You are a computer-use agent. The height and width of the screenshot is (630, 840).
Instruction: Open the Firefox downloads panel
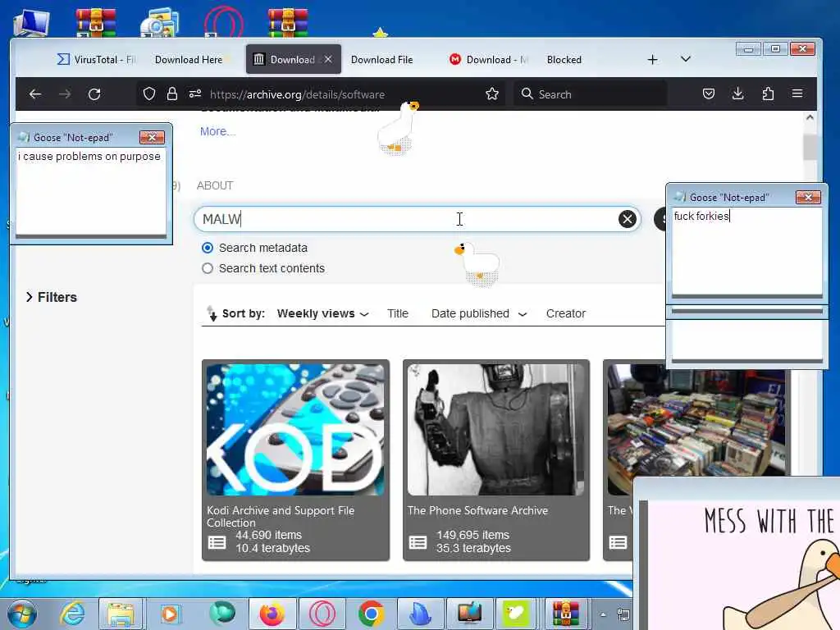click(737, 94)
